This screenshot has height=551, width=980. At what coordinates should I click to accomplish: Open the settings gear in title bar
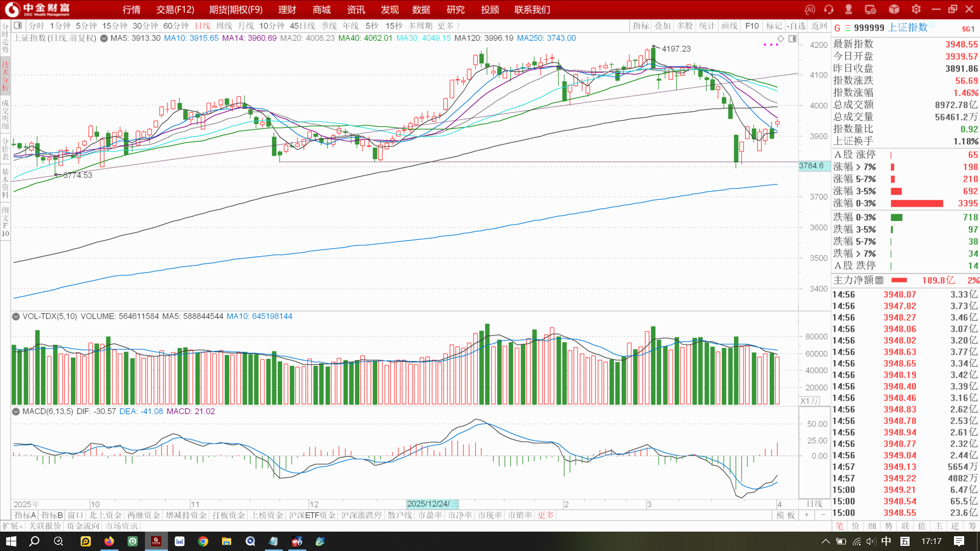click(916, 10)
